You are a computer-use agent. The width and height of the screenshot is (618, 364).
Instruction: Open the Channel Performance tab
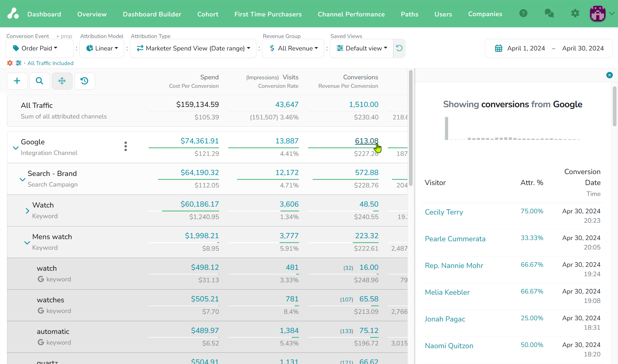point(351,14)
